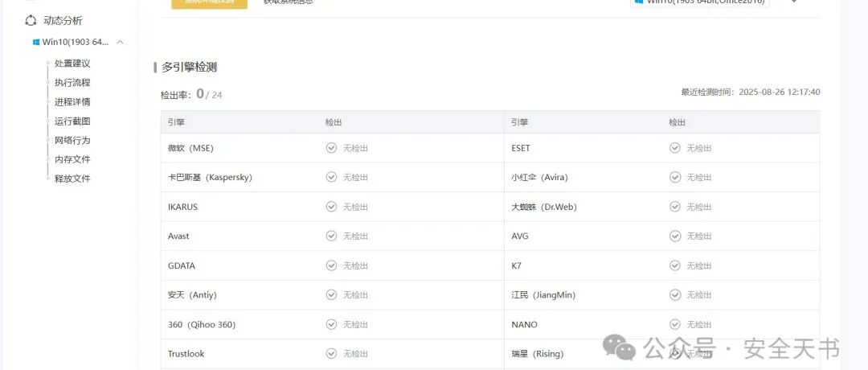Select the 瑞星 (Rising) engine name

pyautogui.click(x=538, y=353)
